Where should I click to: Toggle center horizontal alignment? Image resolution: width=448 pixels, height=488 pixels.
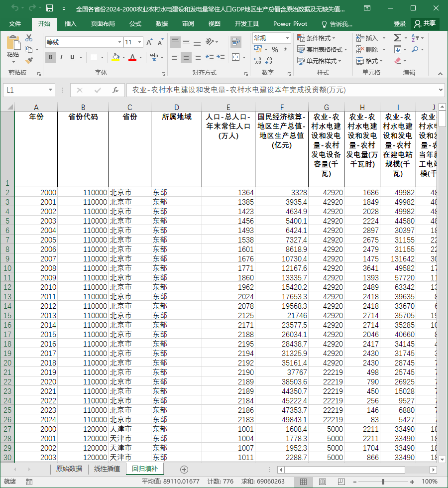click(186, 57)
